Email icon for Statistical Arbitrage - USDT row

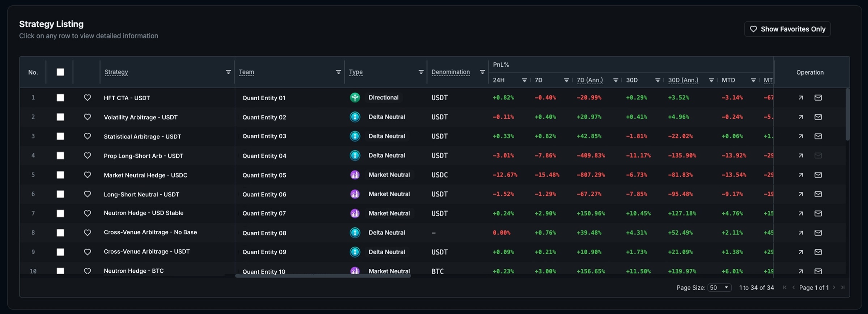tap(818, 136)
